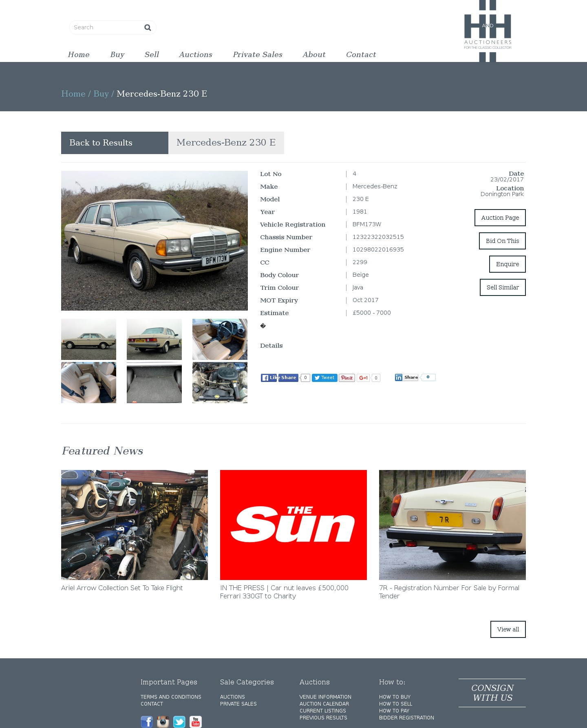Image resolution: width=587 pixels, height=728 pixels.
Task: Open the Sell menu item
Action: pos(152,55)
